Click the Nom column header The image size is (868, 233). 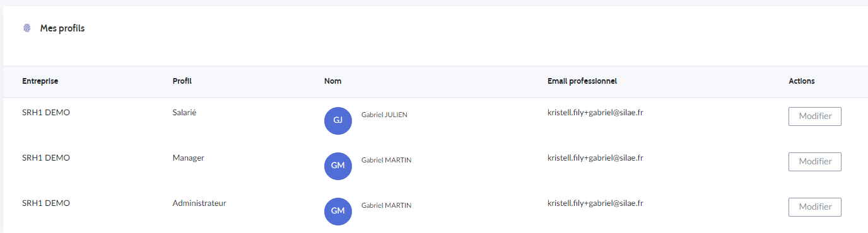click(333, 81)
